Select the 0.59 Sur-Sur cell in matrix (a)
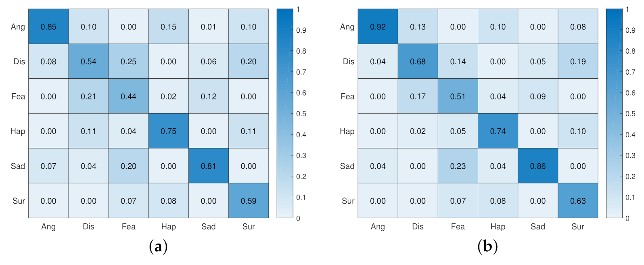644x265 pixels. point(249,201)
